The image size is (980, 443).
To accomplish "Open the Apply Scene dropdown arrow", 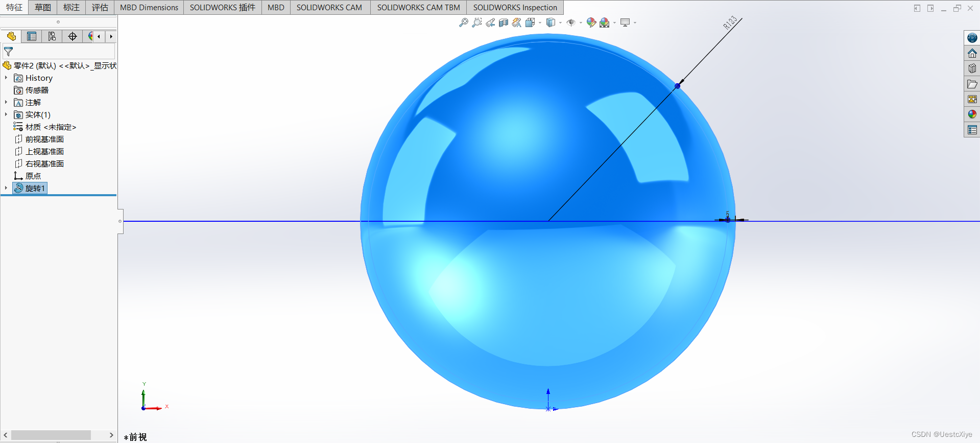I will tap(614, 23).
